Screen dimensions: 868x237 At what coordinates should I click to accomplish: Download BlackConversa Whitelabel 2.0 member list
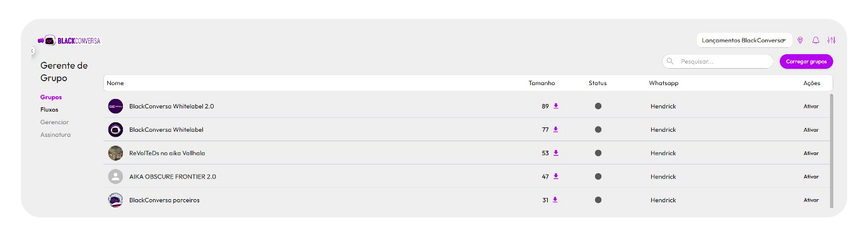pos(556,106)
